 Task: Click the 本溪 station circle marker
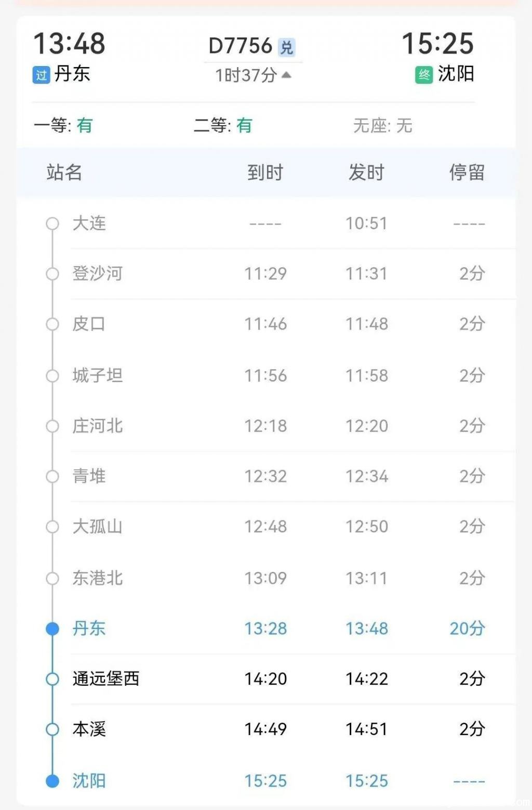coord(52,729)
